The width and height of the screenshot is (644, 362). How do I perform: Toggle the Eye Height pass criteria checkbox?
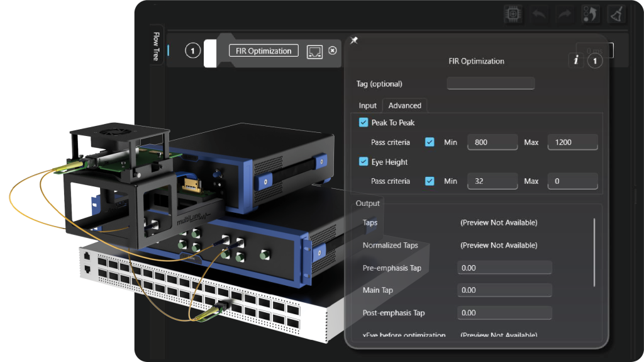[430, 181]
